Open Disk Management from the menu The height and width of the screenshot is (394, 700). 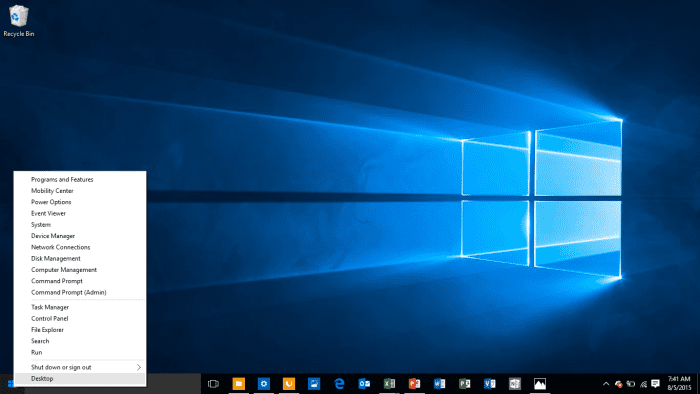(80, 258)
